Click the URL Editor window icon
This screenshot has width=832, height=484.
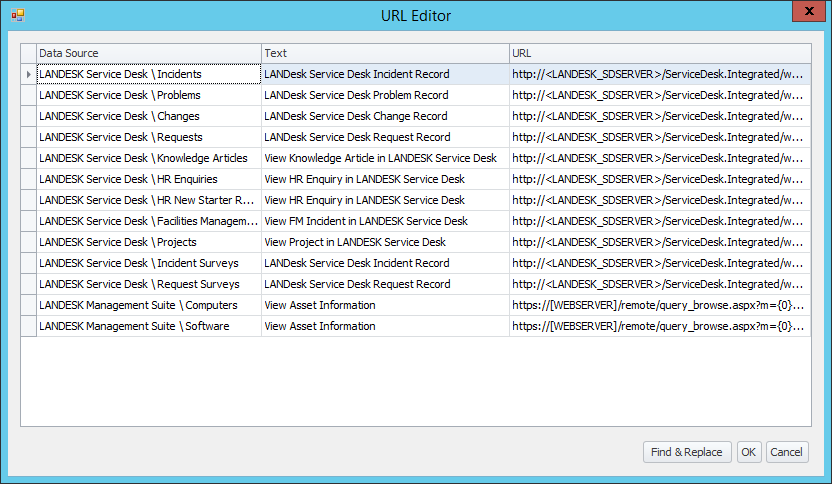tap(18, 15)
